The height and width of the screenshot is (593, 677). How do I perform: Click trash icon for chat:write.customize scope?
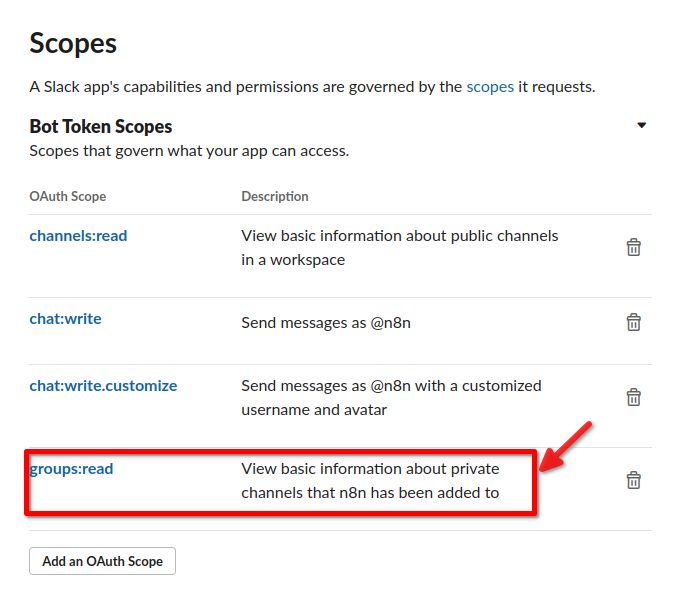(x=633, y=397)
